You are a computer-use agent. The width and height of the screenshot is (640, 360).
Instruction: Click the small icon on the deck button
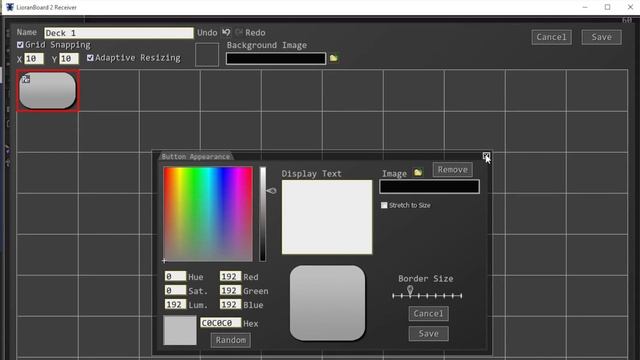click(26, 79)
